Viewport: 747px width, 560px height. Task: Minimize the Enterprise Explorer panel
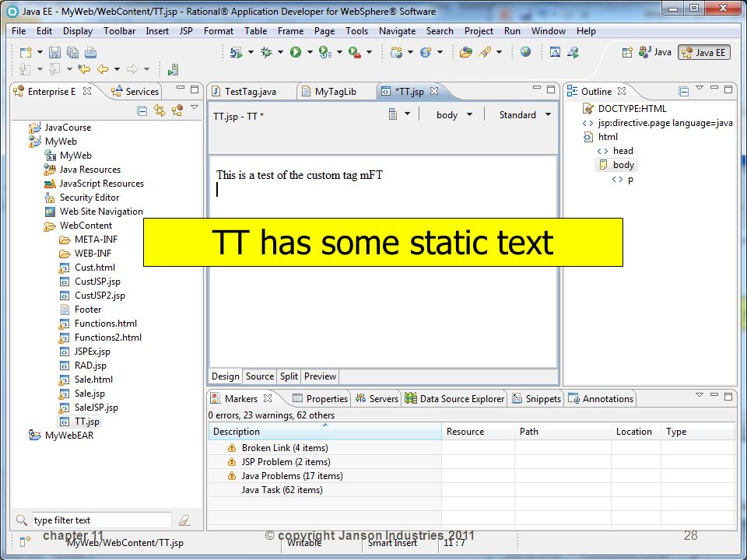(180, 89)
